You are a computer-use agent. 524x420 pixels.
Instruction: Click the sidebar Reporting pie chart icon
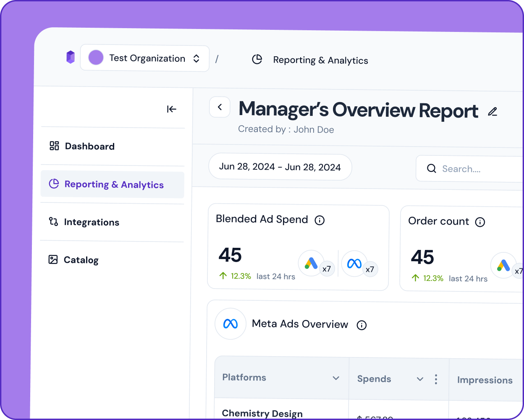pos(54,184)
